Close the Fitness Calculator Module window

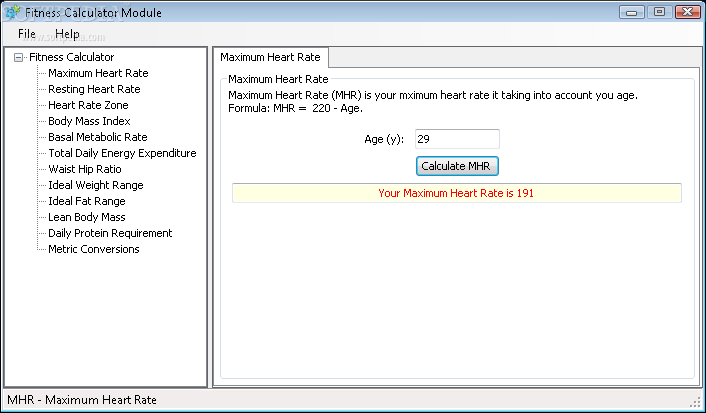click(x=688, y=12)
